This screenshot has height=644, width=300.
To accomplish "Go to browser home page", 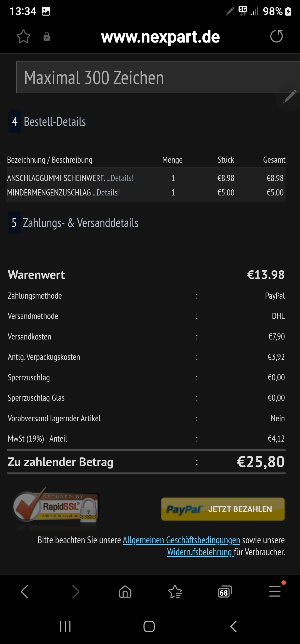I will tap(125, 591).
